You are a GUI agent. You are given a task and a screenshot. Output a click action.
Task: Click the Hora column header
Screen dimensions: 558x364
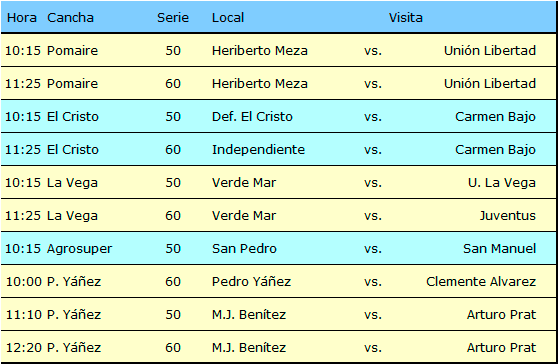pos(22,18)
